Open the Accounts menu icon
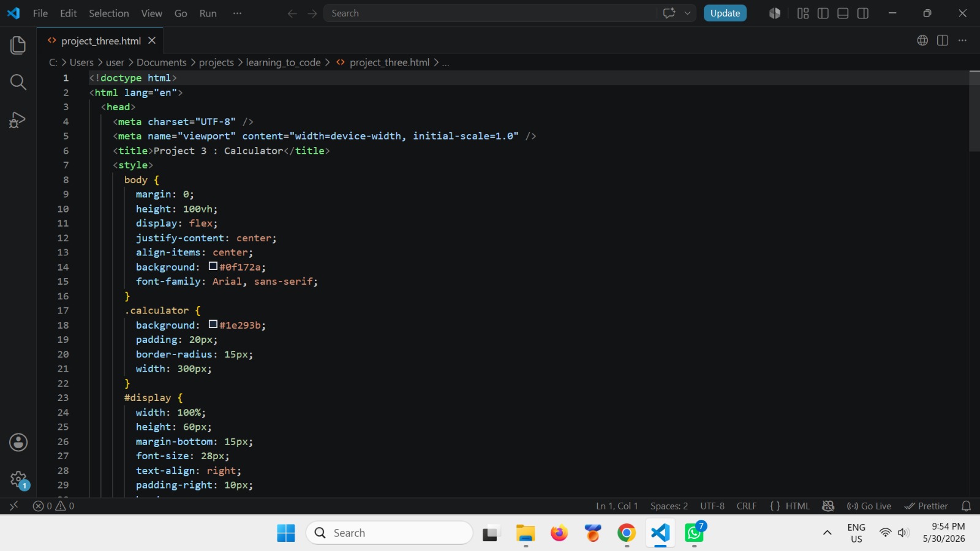980x551 pixels. (18, 442)
